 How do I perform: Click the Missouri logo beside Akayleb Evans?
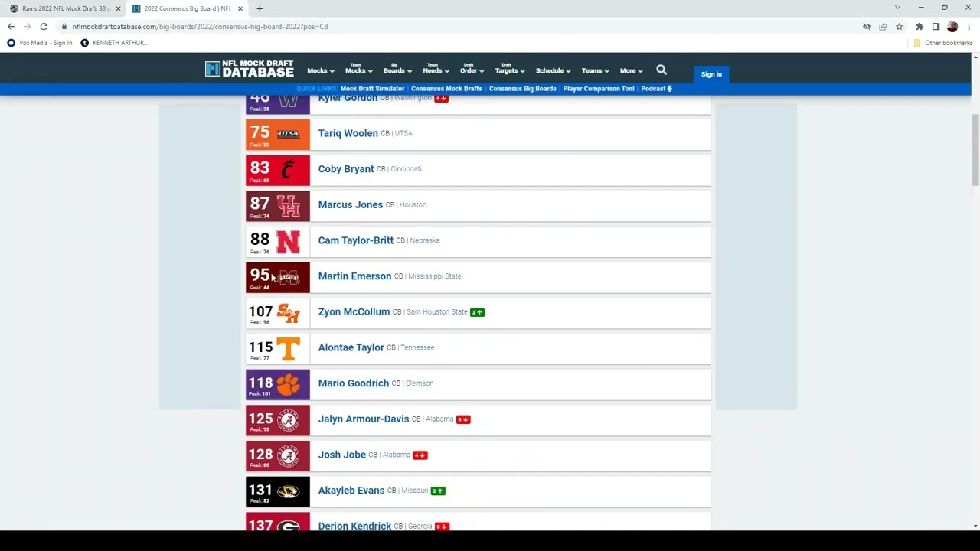[x=288, y=491]
